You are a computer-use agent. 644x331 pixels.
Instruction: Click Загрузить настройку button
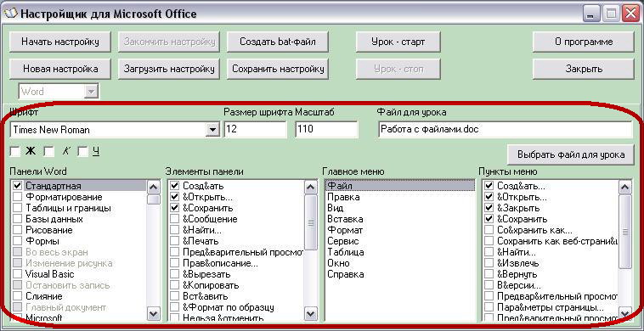[x=169, y=69]
